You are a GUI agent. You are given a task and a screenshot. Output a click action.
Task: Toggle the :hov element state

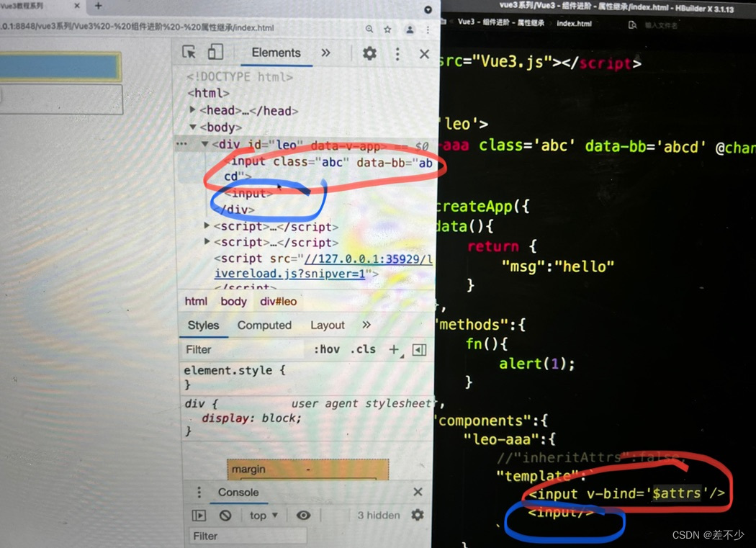[x=326, y=349]
